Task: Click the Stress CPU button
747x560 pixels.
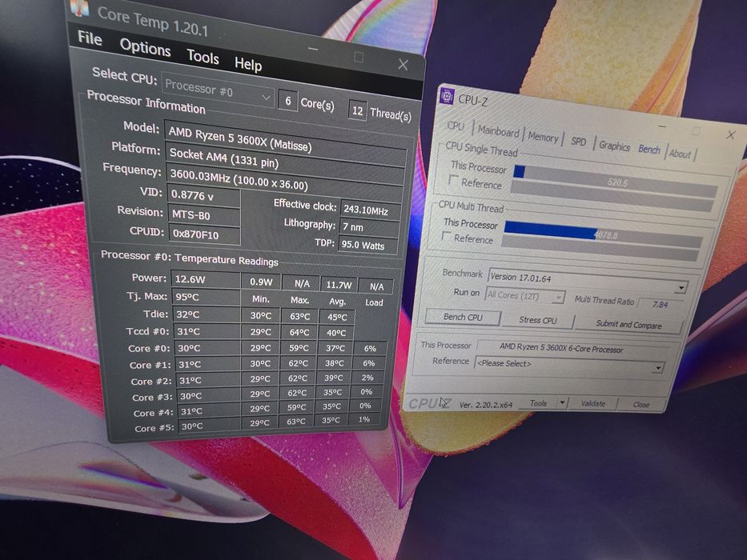Action: coord(538,321)
